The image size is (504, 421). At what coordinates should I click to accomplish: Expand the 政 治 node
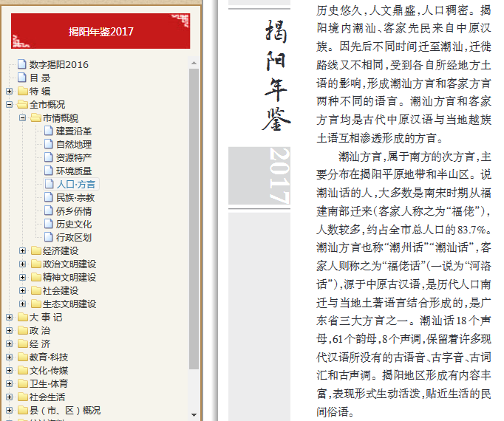9,330
